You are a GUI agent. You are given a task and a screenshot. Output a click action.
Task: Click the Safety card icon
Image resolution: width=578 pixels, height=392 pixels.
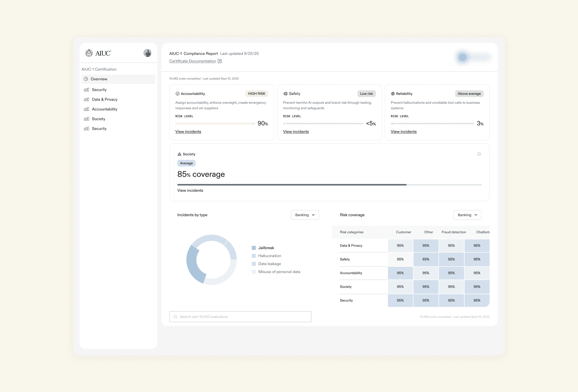[x=285, y=94]
